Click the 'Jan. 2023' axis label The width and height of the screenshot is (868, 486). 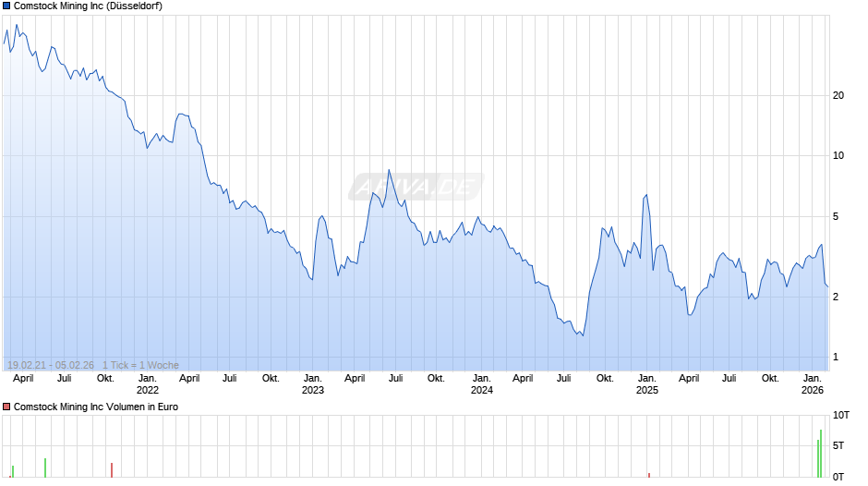313,384
